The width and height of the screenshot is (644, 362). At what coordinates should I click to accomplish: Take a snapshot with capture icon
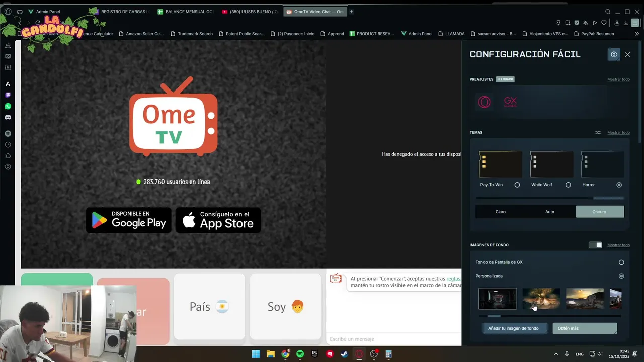point(568,23)
